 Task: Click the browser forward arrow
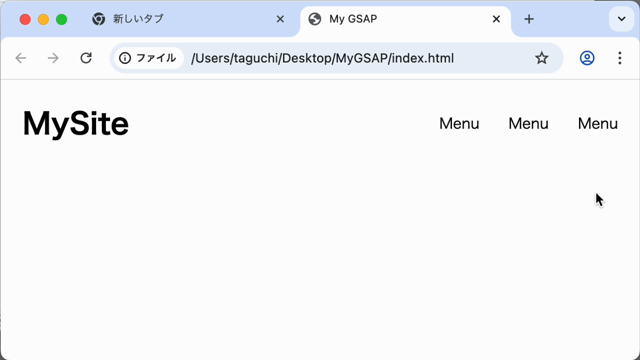tap(53, 58)
